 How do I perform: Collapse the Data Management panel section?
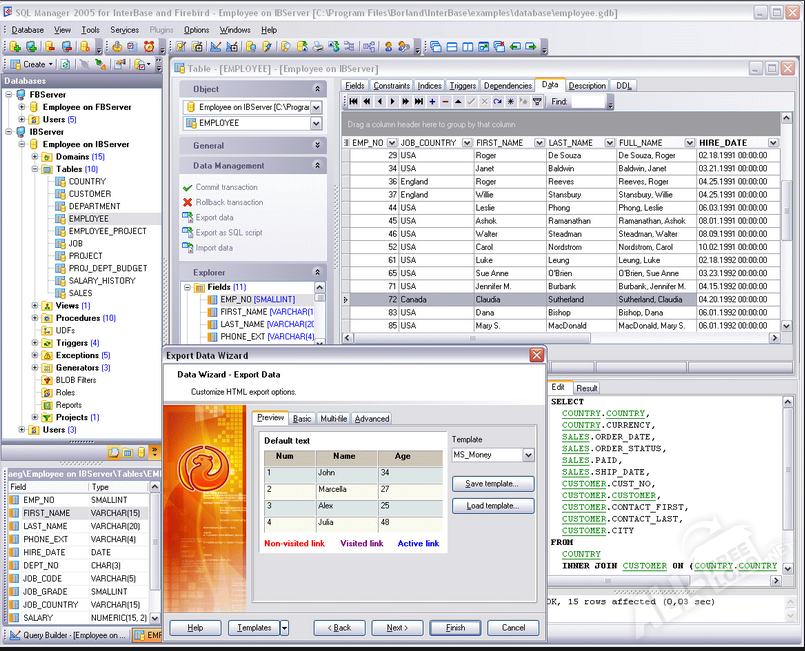pyautogui.click(x=318, y=166)
